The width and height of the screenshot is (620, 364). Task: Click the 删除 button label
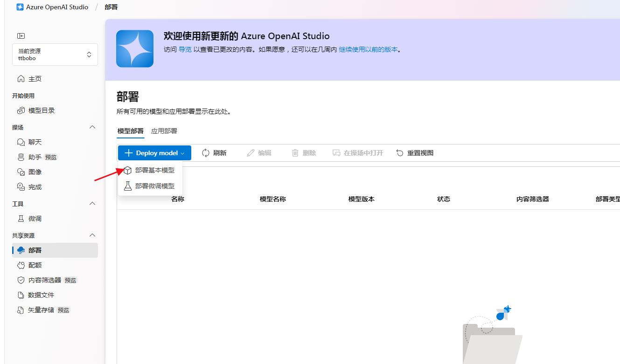coord(309,153)
